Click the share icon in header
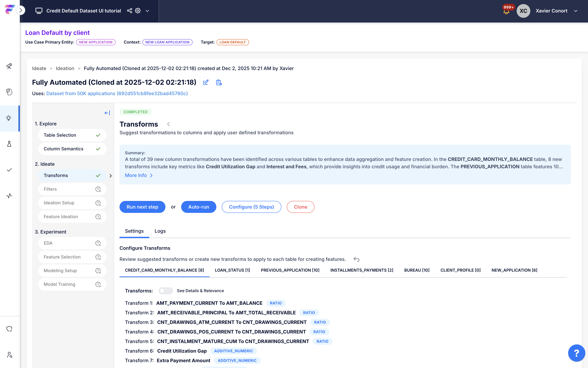 (129, 11)
